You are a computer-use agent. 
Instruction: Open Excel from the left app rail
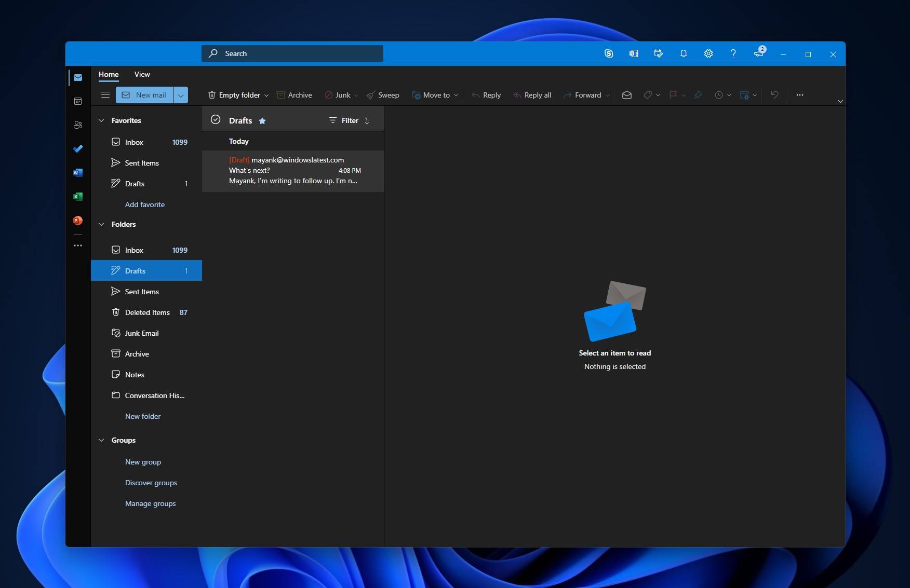click(x=78, y=197)
